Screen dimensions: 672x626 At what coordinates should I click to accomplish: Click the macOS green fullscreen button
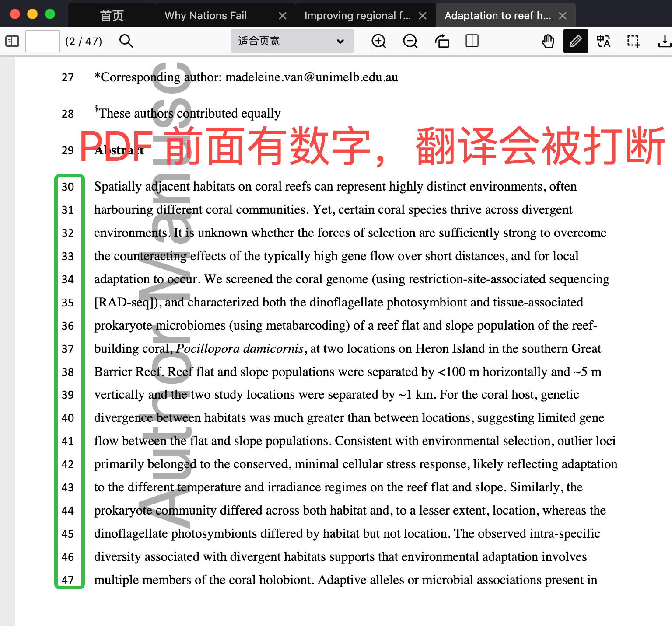click(x=50, y=14)
